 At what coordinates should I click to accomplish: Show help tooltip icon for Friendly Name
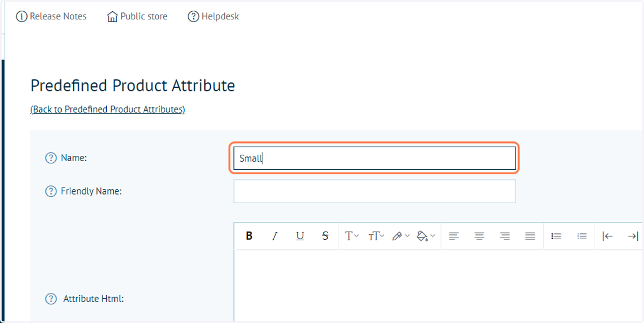51,191
